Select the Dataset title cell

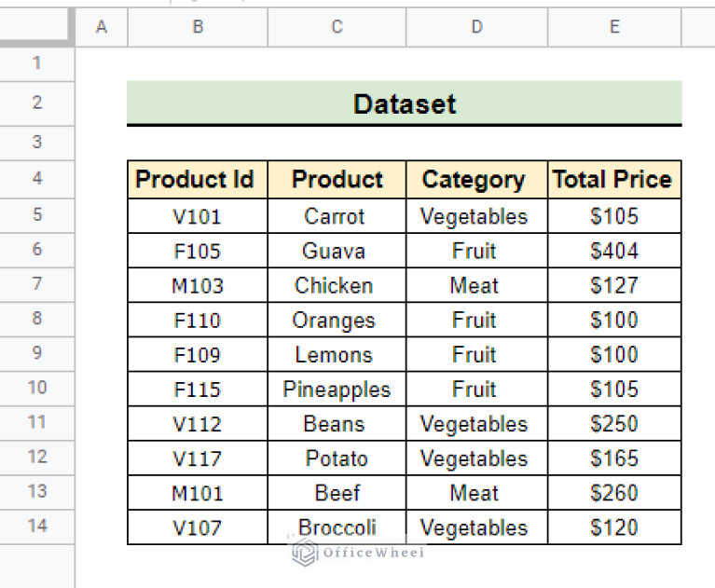coord(405,103)
